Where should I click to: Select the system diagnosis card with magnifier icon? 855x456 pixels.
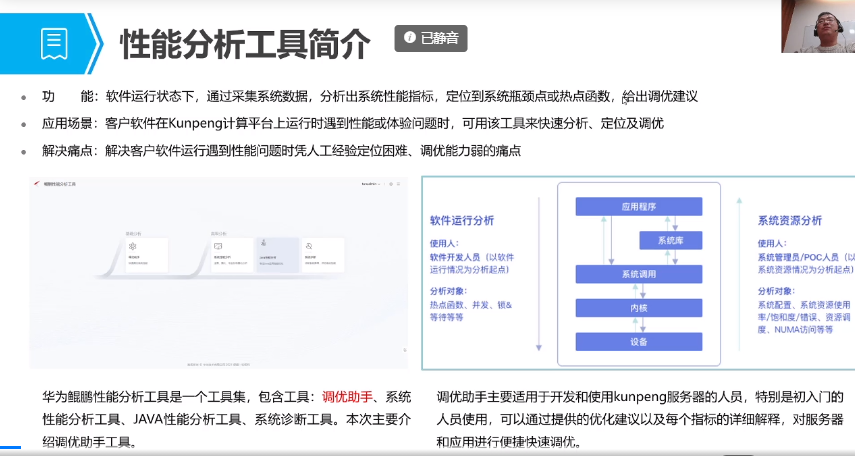pyautogui.click(x=323, y=255)
